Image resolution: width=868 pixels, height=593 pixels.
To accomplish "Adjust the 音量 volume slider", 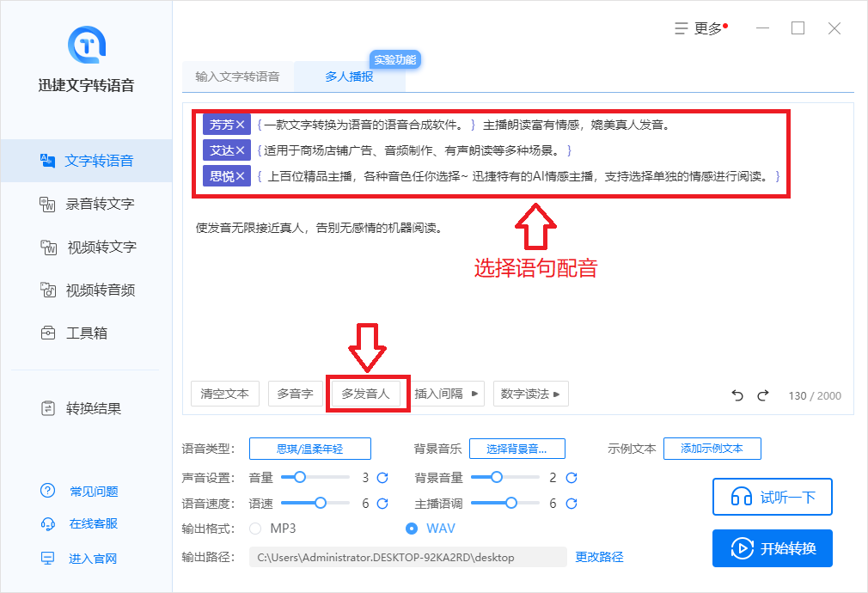I will (x=315, y=477).
